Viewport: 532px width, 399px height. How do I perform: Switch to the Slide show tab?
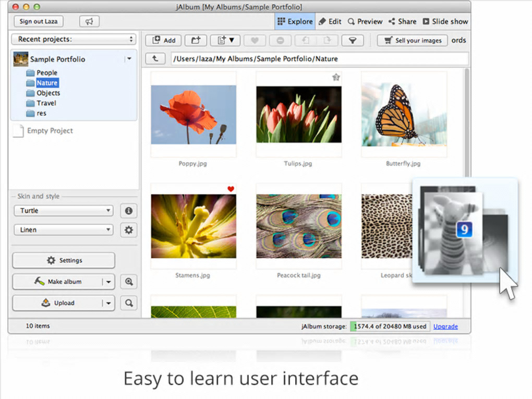(x=445, y=21)
